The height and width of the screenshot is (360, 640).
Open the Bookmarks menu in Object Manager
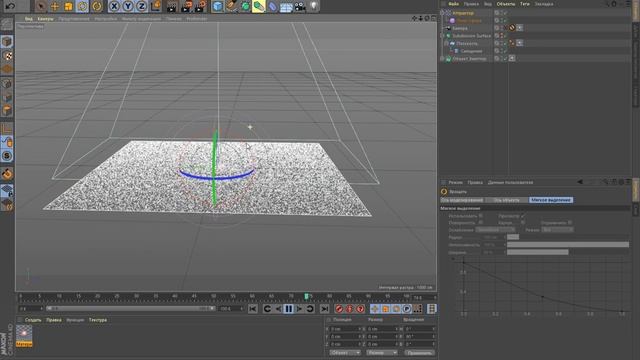point(544,4)
